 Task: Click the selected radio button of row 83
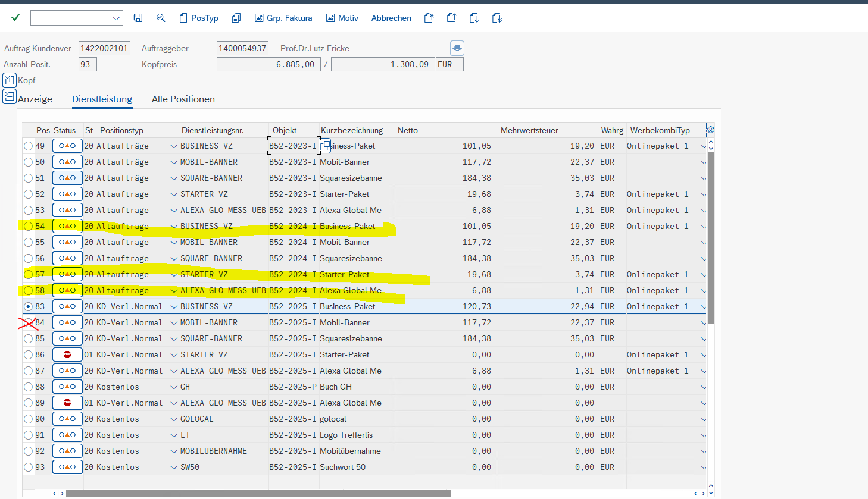[x=28, y=306]
